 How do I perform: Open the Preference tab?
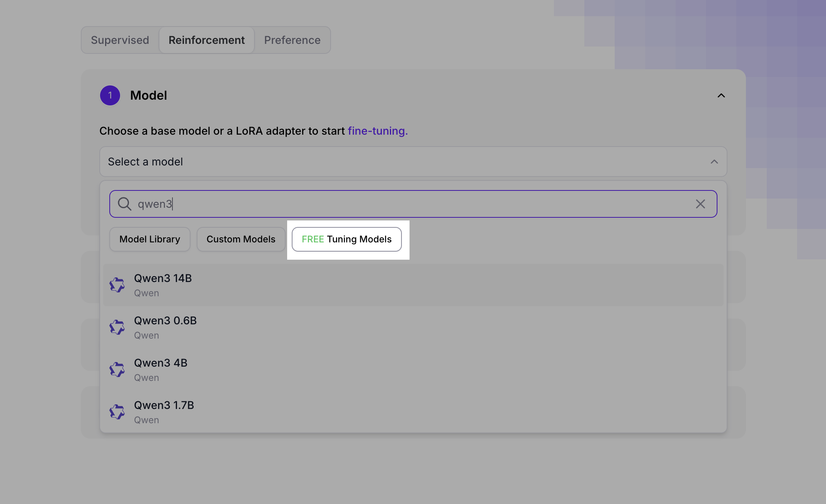coord(292,40)
